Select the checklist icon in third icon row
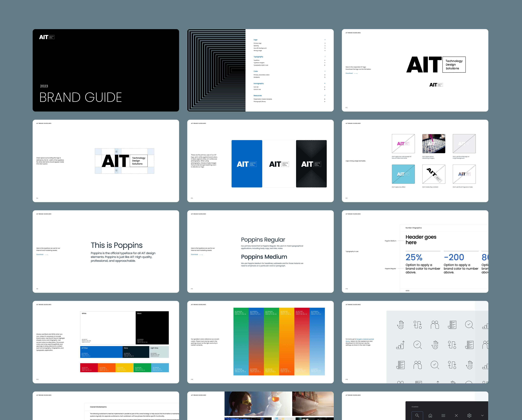The height and width of the screenshot is (420, 522). point(400,365)
